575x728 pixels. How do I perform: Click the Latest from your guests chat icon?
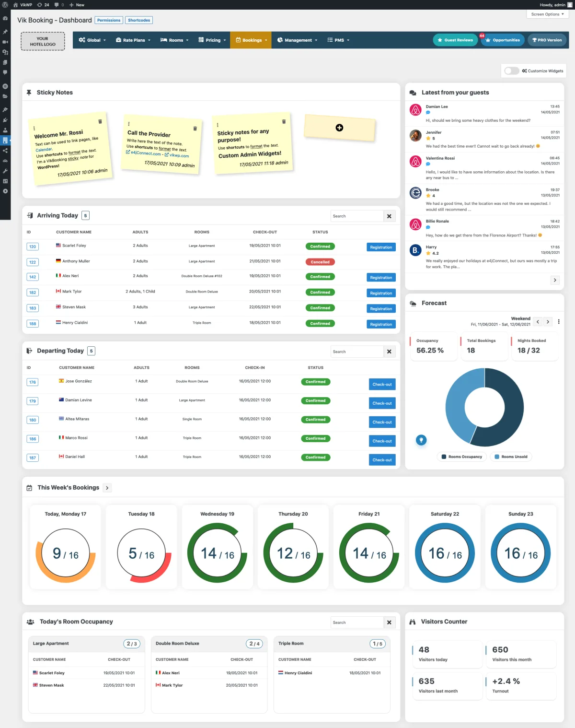pos(413,93)
